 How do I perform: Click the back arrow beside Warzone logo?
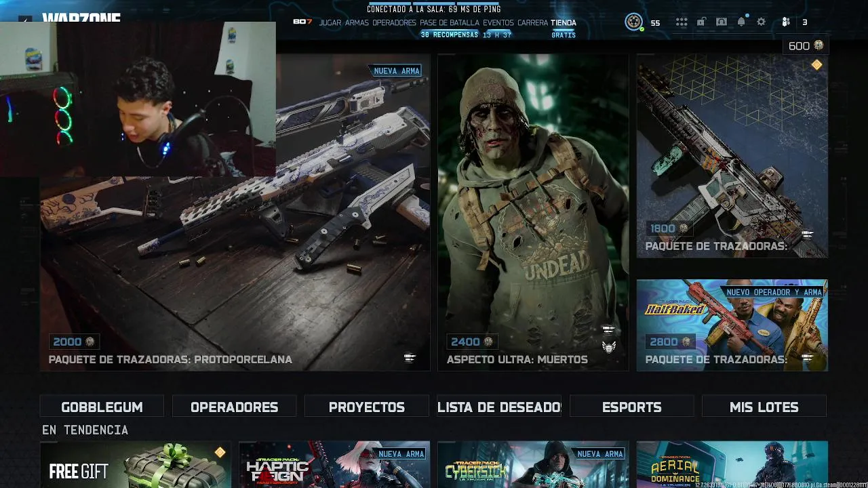coord(26,20)
